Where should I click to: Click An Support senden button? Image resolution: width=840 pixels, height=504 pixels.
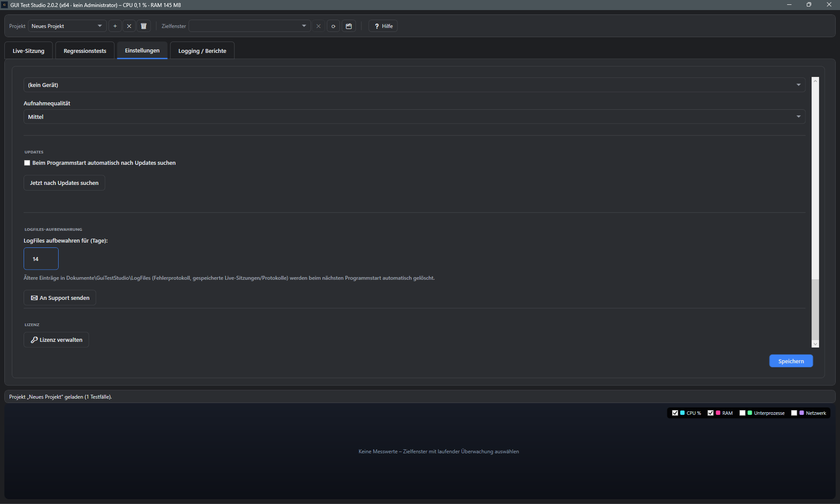point(60,298)
